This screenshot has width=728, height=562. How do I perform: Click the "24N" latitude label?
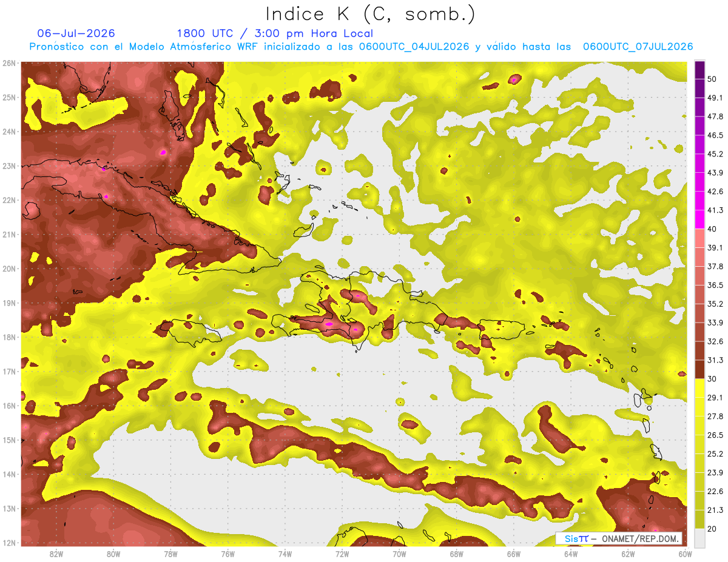coord(9,132)
